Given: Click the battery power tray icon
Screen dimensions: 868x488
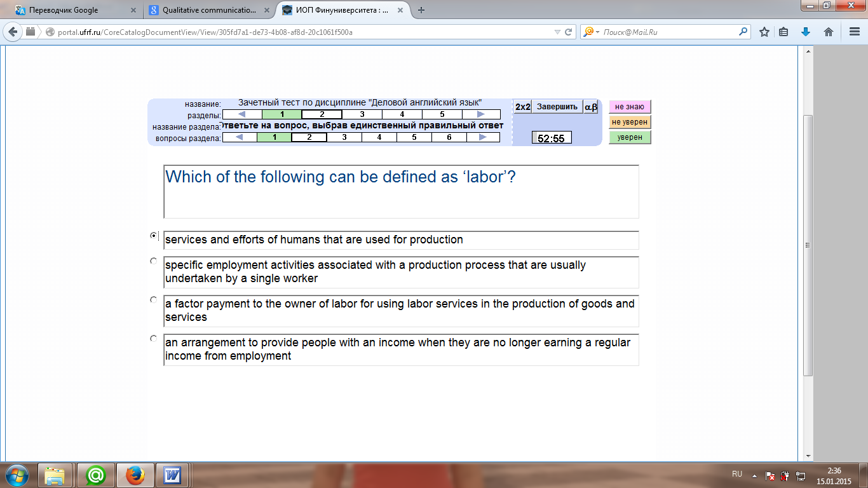Looking at the screenshot, I should [x=785, y=475].
